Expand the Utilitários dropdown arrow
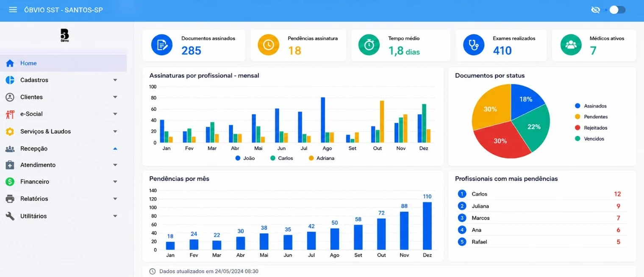This screenshot has height=277, width=644. [115, 216]
